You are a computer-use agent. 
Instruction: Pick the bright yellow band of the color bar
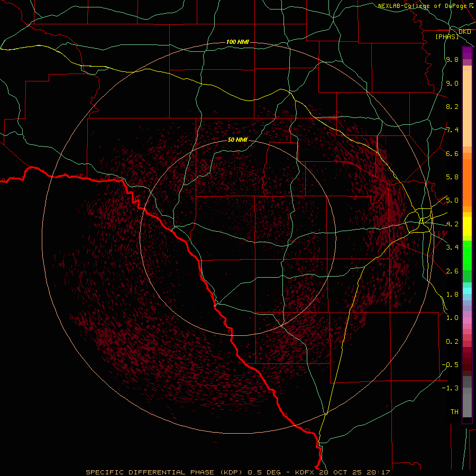(467, 226)
